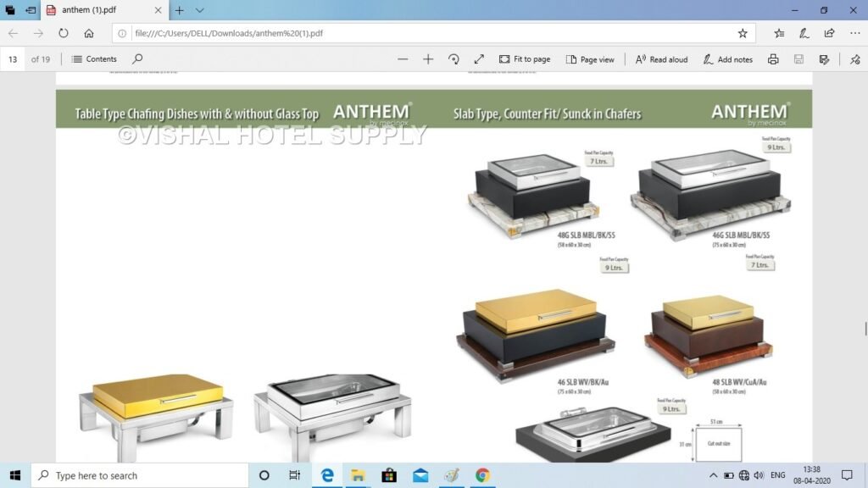The height and width of the screenshot is (488, 868).
Task: Start Read aloud
Action: click(x=661, y=59)
